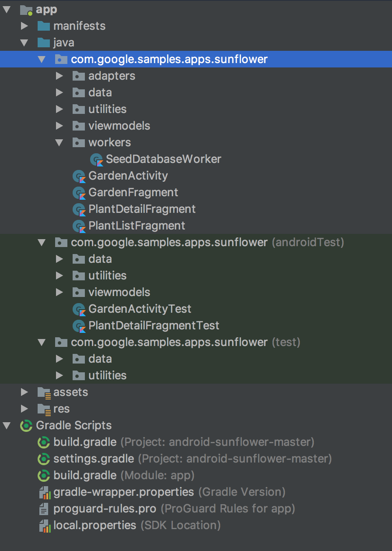Click the GardenActivityTest Kotlin class icon
Viewport: 392px width, 551px height.
point(79,309)
